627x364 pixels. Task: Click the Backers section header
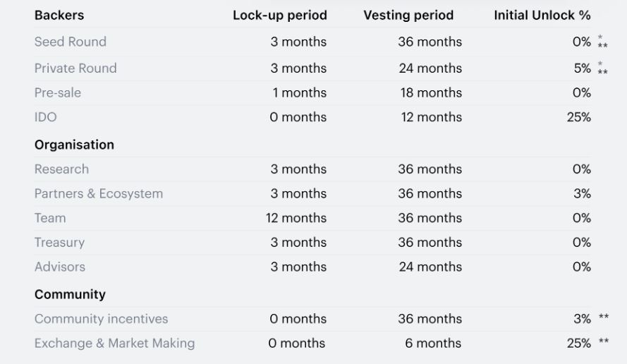pos(59,15)
